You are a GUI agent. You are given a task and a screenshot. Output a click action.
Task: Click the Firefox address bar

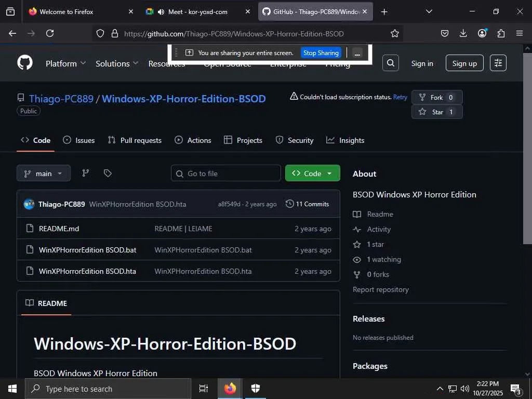pyautogui.click(x=248, y=34)
